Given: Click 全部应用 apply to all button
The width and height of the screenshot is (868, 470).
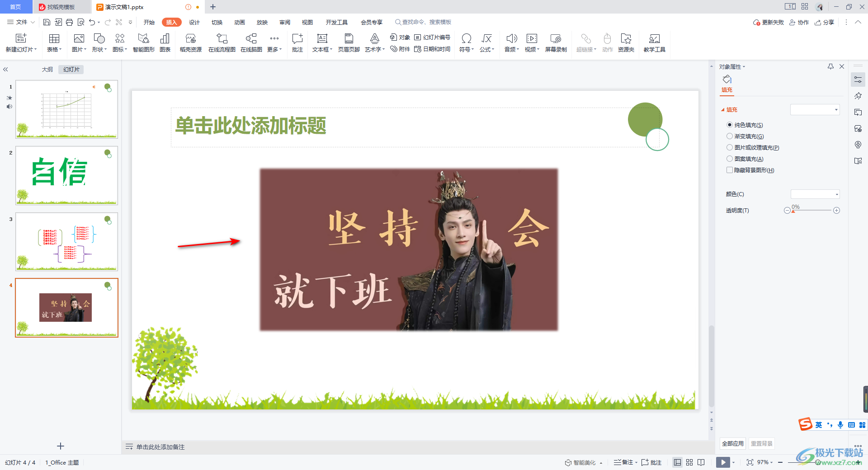Looking at the screenshot, I should (733, 444).
